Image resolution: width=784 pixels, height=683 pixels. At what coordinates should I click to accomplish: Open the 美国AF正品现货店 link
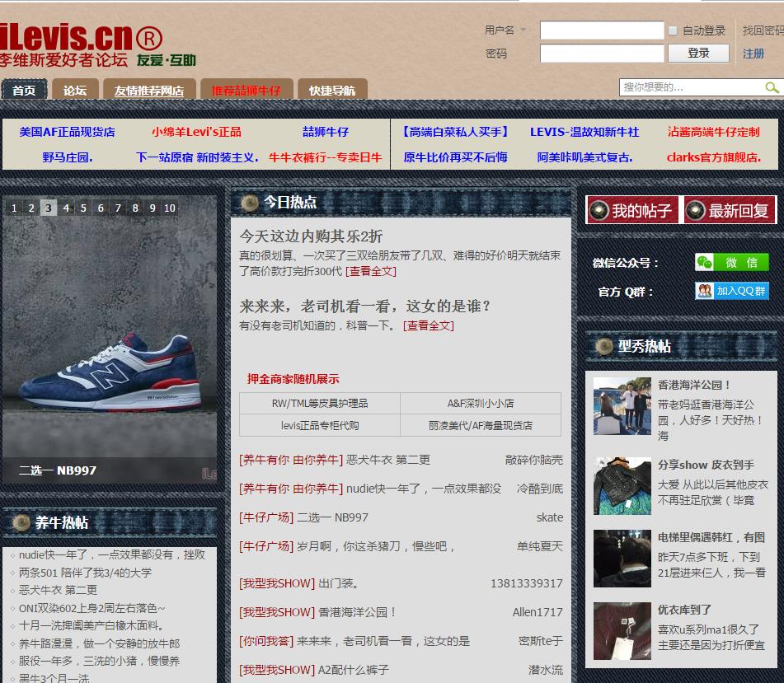click(x=67, y=132)
